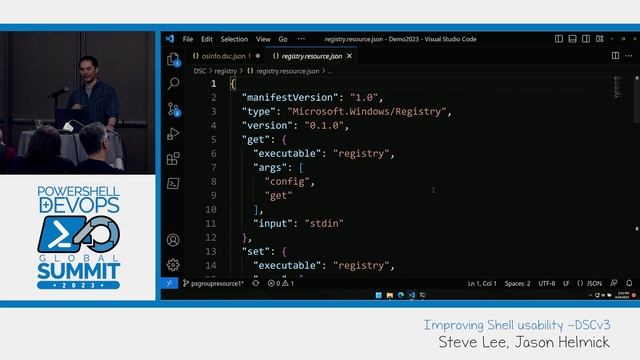
Task: Click the "0.1.0" version value
Action: pyautogui.click(x=324, y=125)
